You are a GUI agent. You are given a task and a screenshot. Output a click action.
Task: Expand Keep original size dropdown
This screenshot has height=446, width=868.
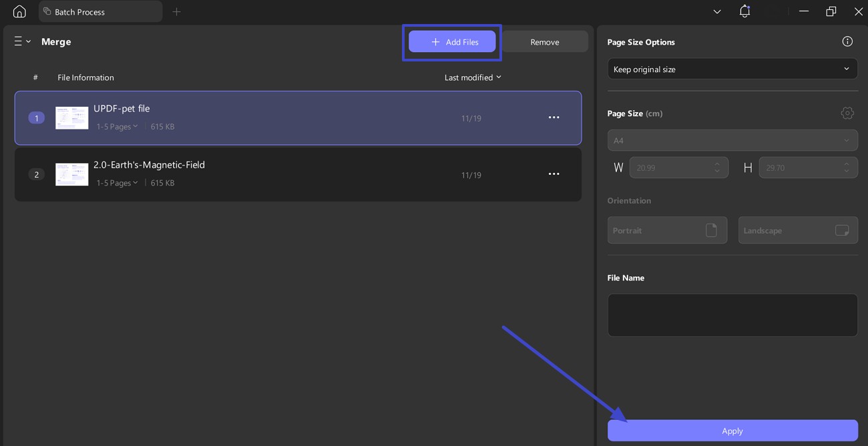click(x=732, y=69)
